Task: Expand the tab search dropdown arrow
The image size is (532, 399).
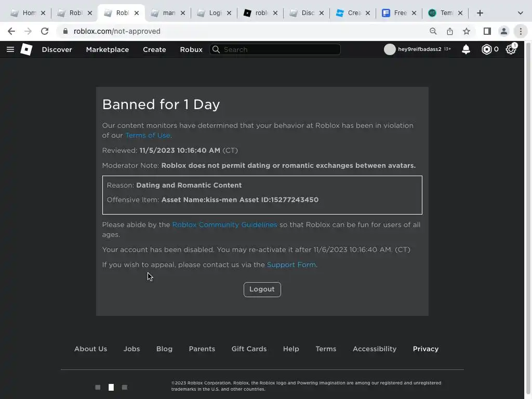Action: [x=521, y=13]
